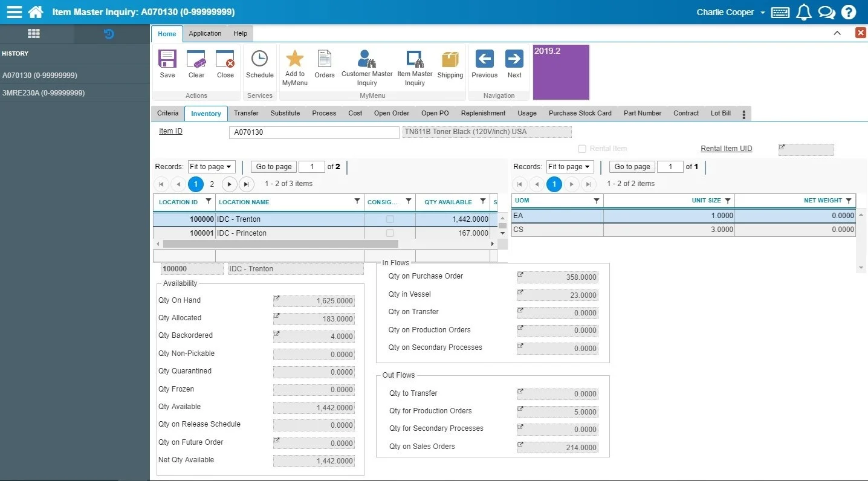Open the notifications bell icon
The width and height of the screenshot is (868, 481).
804,12
